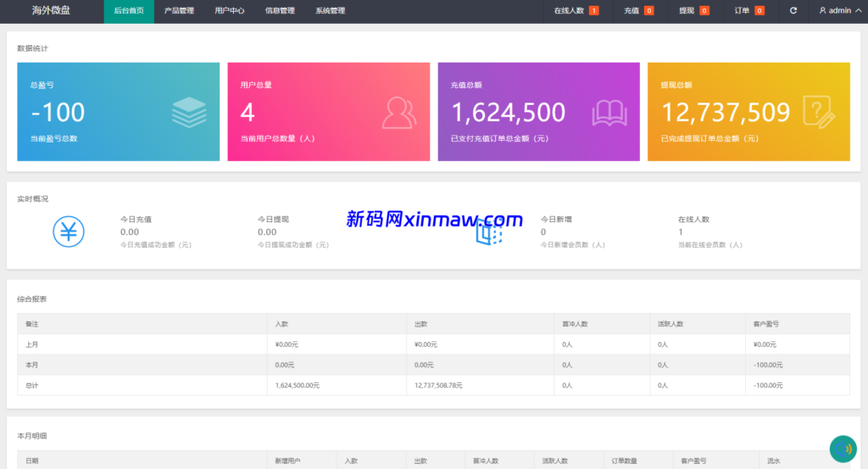
Task: Open the 系统管理 menu
Action: pyautogui.click(x=330, y=11)
